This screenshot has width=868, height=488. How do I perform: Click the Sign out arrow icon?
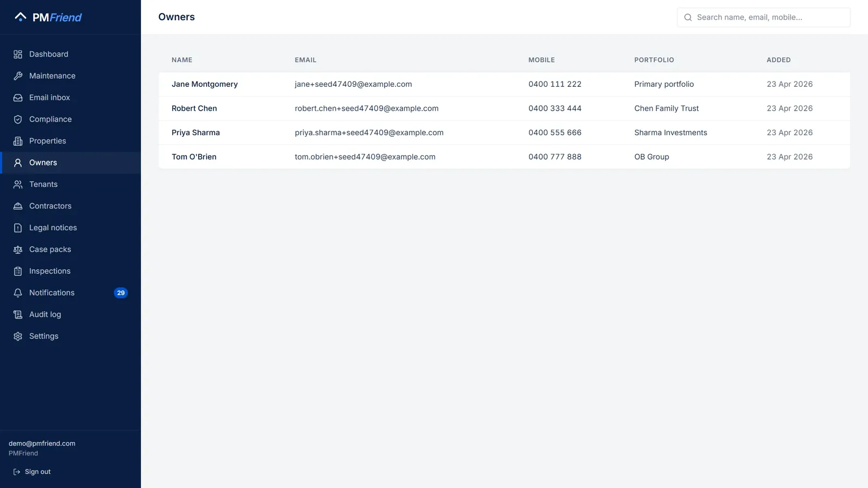17,472
